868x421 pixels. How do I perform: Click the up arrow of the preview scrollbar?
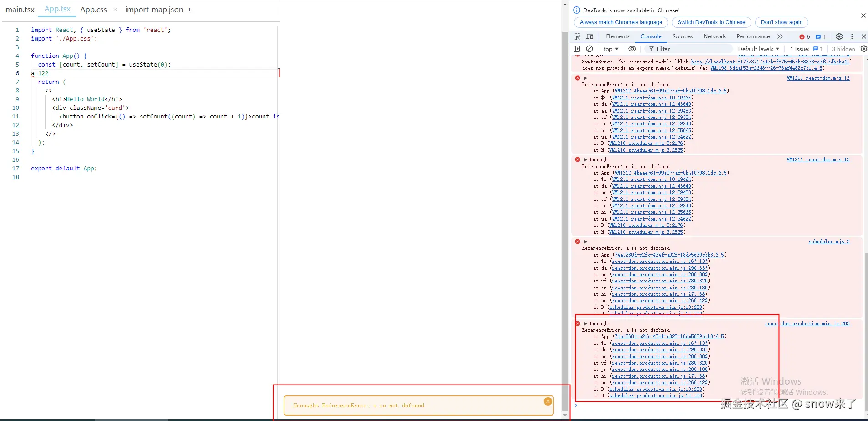tap(565, 5)
